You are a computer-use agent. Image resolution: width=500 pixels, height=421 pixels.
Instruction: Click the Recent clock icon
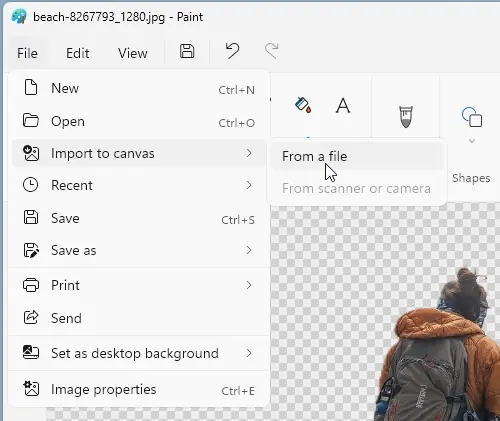coord(30,185)
